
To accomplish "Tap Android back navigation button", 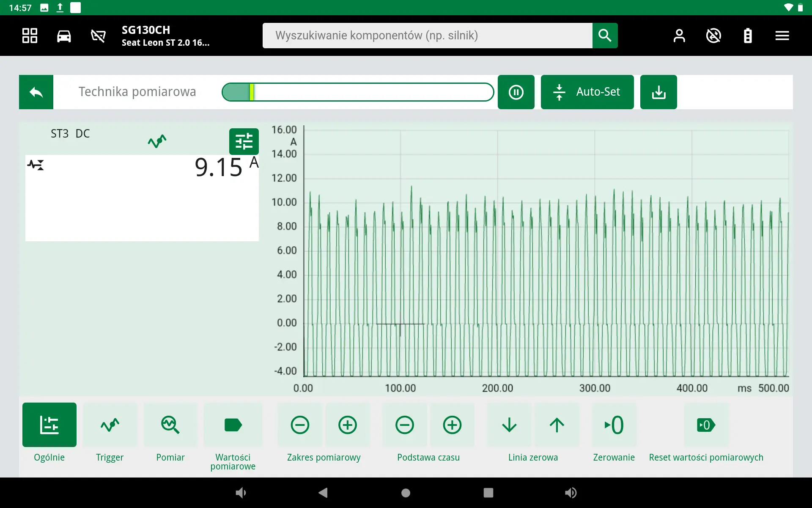I will (323, 493).
